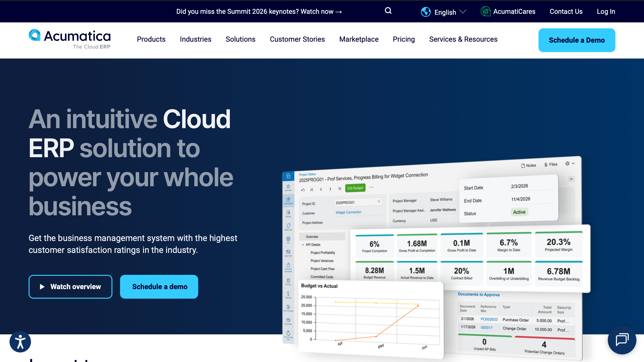Viewport: 644px width, 362px height.
Task: Click the Active status badge
Action: [x=519, y=212]
